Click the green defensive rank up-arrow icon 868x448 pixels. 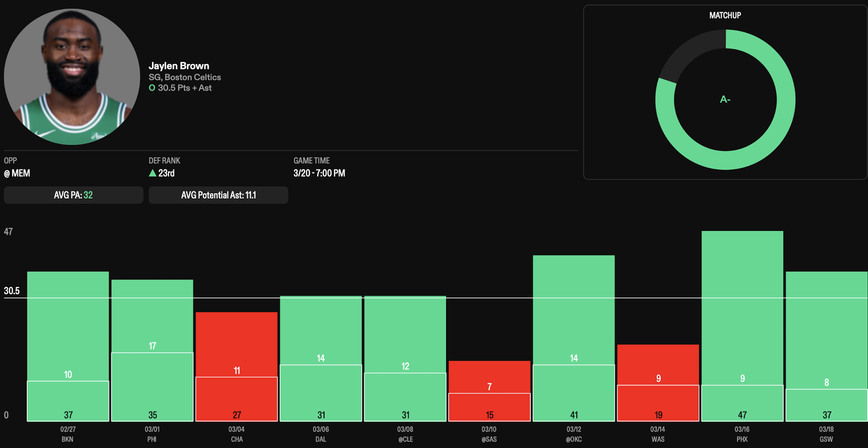point(152,173)
